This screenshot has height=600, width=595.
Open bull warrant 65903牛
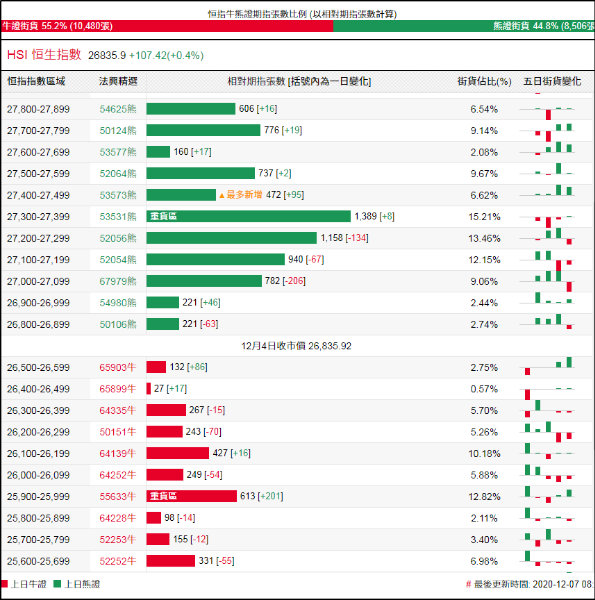117,367
